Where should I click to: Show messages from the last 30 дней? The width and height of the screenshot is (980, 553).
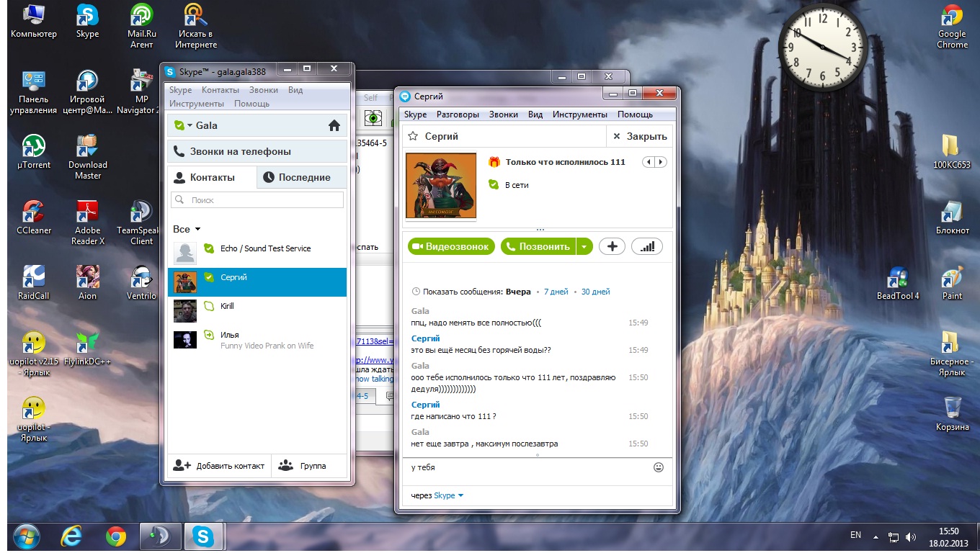click(595, 292)
